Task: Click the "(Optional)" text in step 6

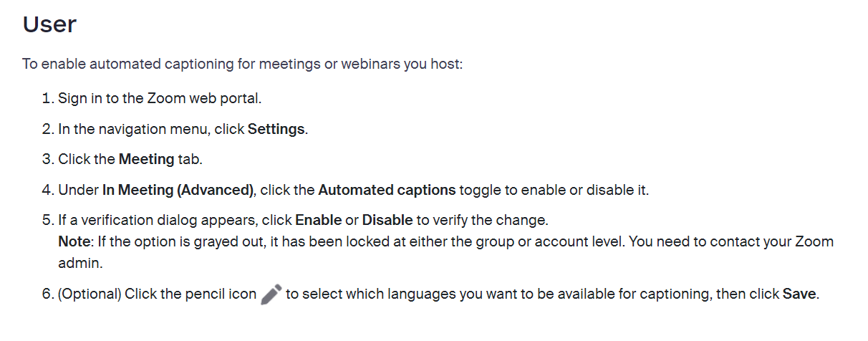Action: [90, 294]
